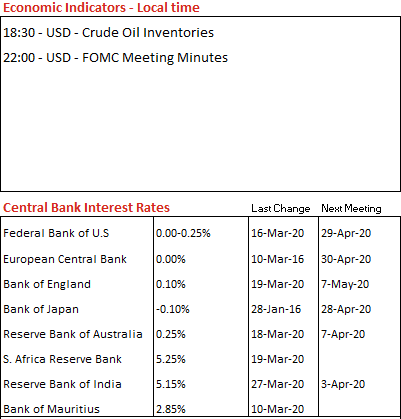Click the 7-May-20 meeting date cell
401x419 pixels.
click(345, 284)
